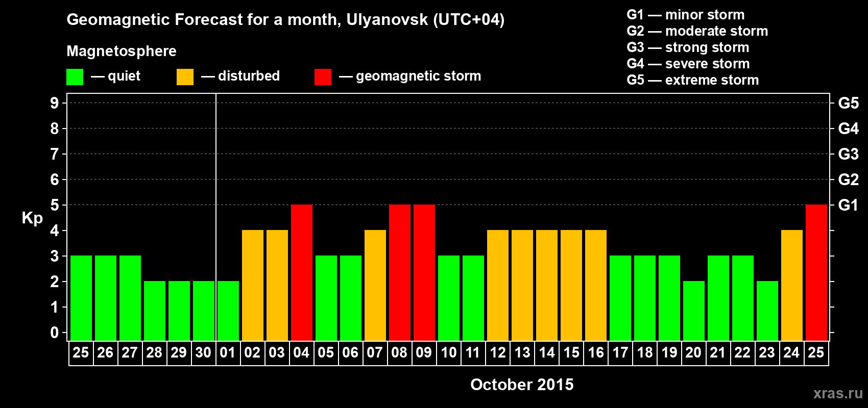Screen dimensions: 868x408
Task: Click the orange disturbed legend swatch
Action: (x=185, y=77)
